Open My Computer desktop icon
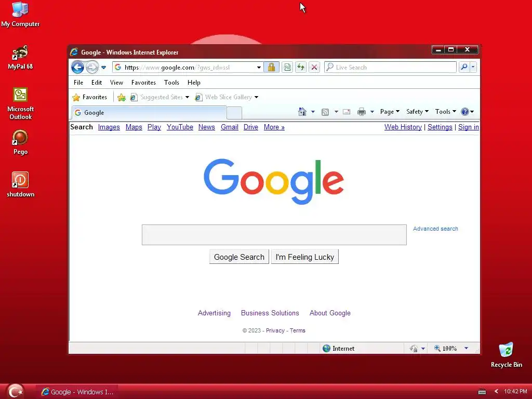 20,14
